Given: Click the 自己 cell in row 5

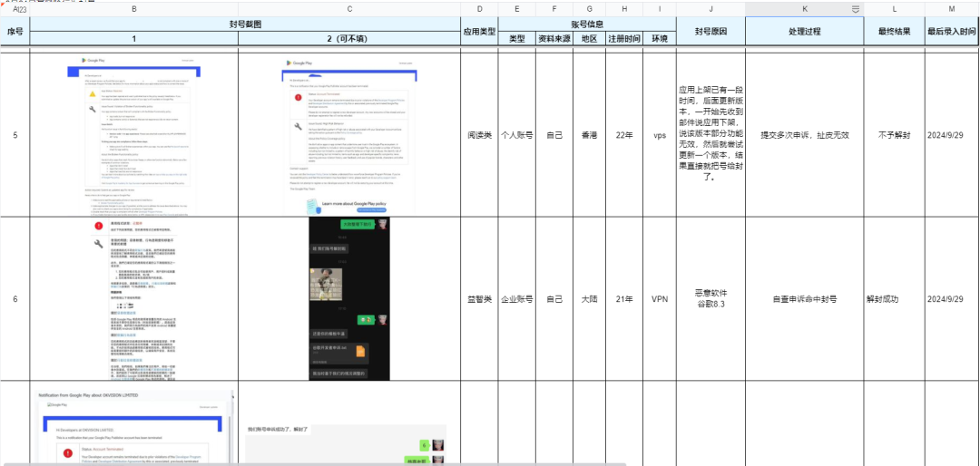Looking at the screenshot, I should click(554, 135).
